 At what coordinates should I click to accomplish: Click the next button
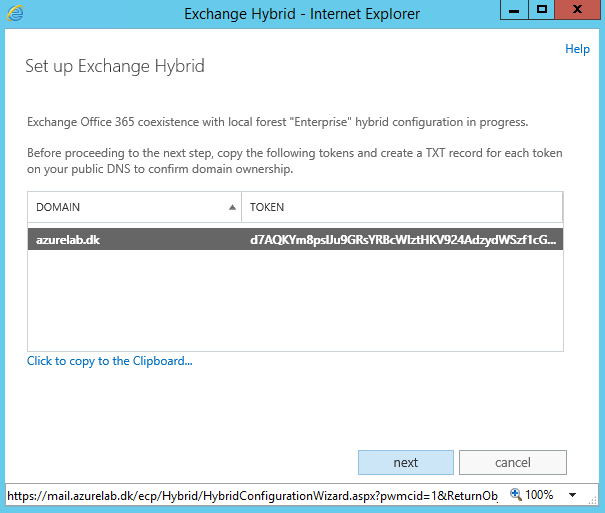(406, 462)
